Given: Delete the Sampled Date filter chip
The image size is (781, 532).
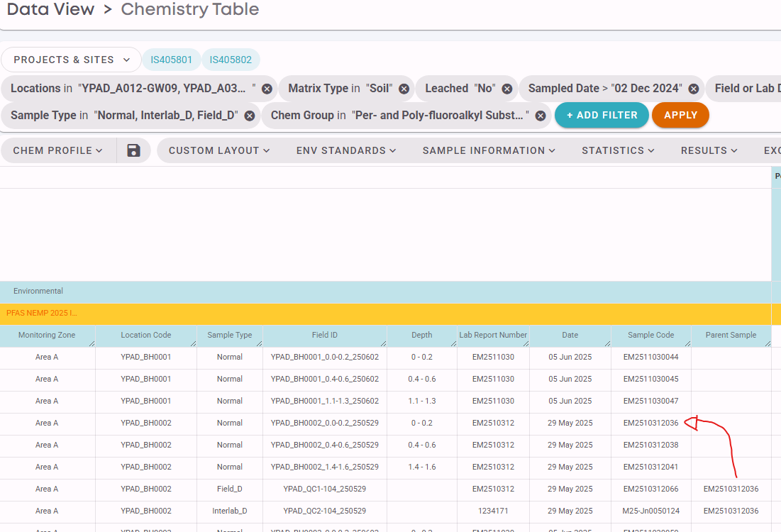Looking at the screenshot, I should click(694, 89).
